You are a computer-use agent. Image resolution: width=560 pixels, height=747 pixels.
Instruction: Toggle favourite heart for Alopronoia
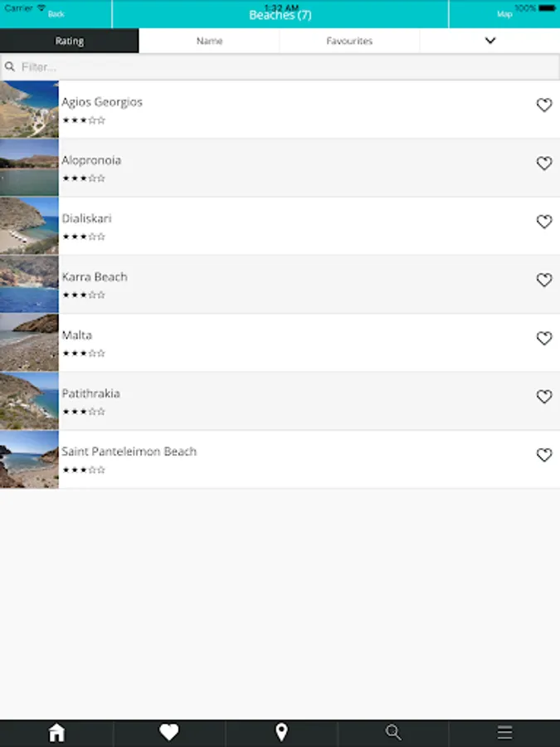pyautogui.click(x=544, y=164)
